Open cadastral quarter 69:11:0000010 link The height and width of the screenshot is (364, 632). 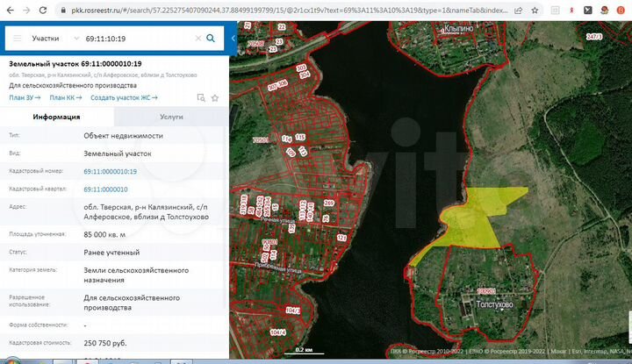tap(105, 189)
